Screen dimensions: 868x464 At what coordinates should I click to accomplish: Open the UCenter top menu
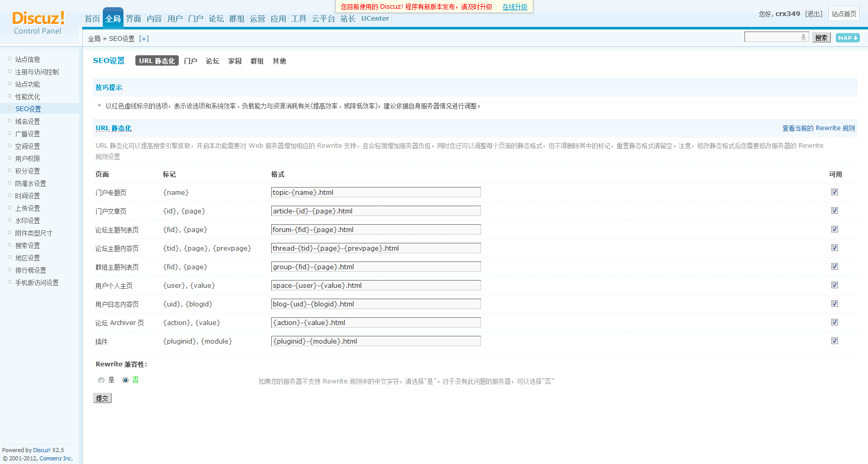pyautogui.click(x=375, y=19)
